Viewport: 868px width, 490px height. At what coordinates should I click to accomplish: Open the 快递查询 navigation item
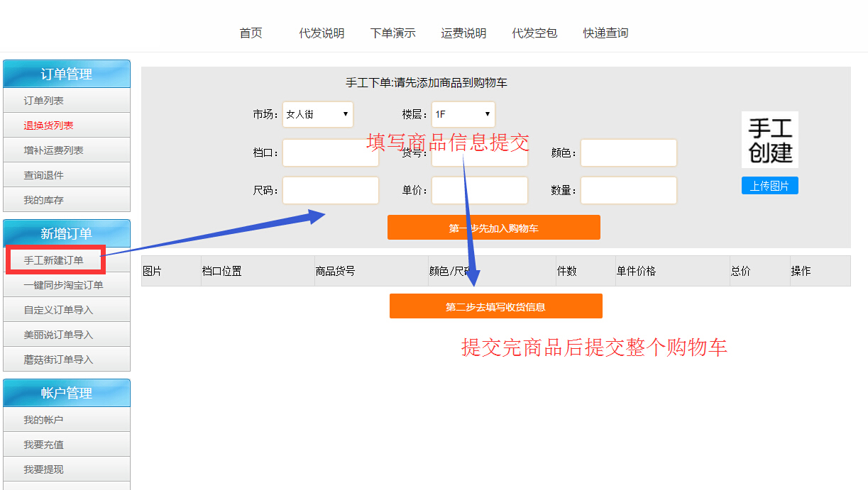click(605, 33)
